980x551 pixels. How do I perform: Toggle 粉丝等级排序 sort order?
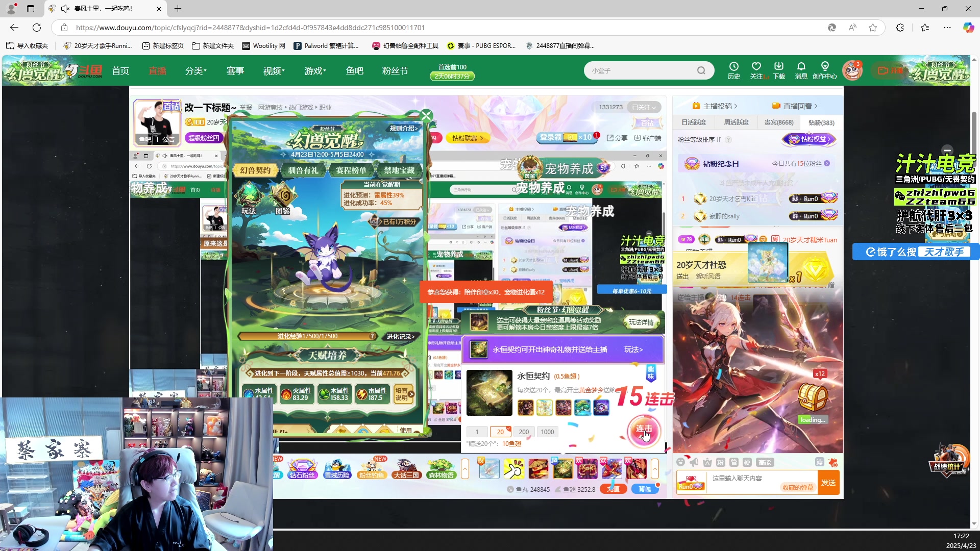pyautogui.click(x=700, y=139)
